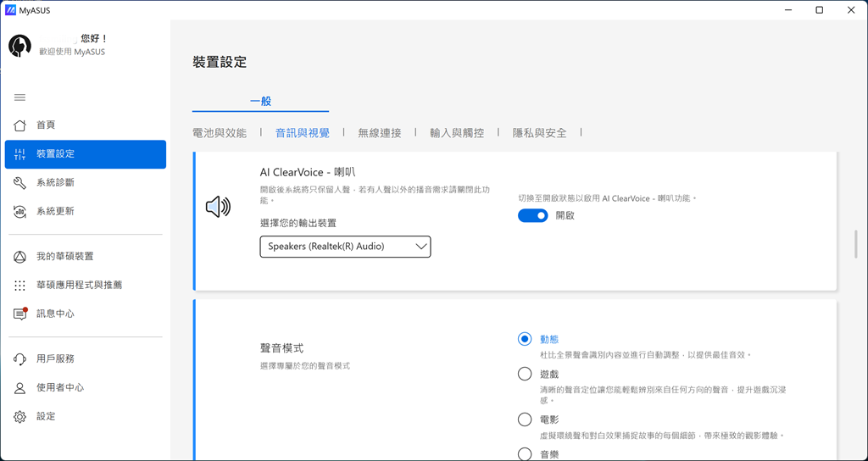Switch to 音訊與視覺 sub-tab
The image size is (868, 461).
pyautogui.click(x=303, y=133)
